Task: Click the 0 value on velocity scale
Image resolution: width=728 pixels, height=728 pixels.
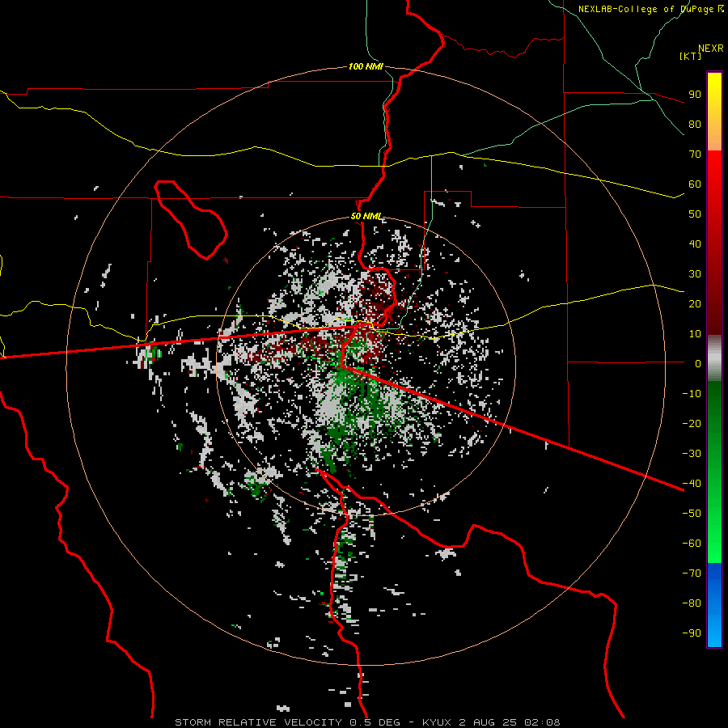Action: pos(698,363)
